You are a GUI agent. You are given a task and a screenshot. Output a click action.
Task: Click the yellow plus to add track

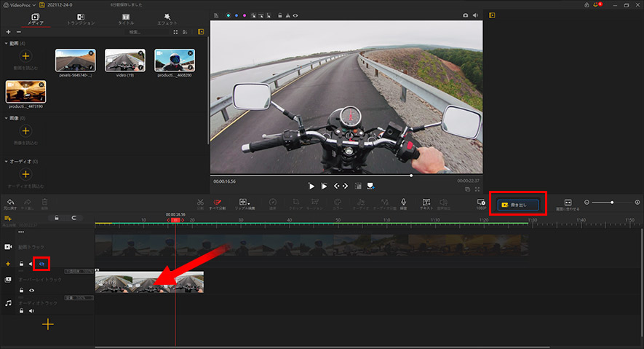pos(47,325)
